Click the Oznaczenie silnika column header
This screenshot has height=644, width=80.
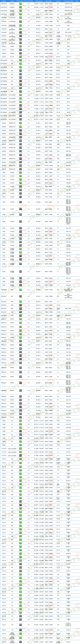tap(68, 1)
